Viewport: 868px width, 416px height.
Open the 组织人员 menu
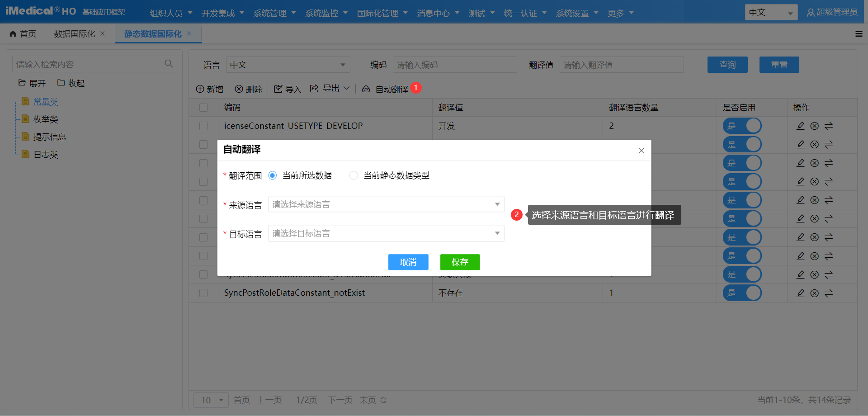(x=171, y=13)
